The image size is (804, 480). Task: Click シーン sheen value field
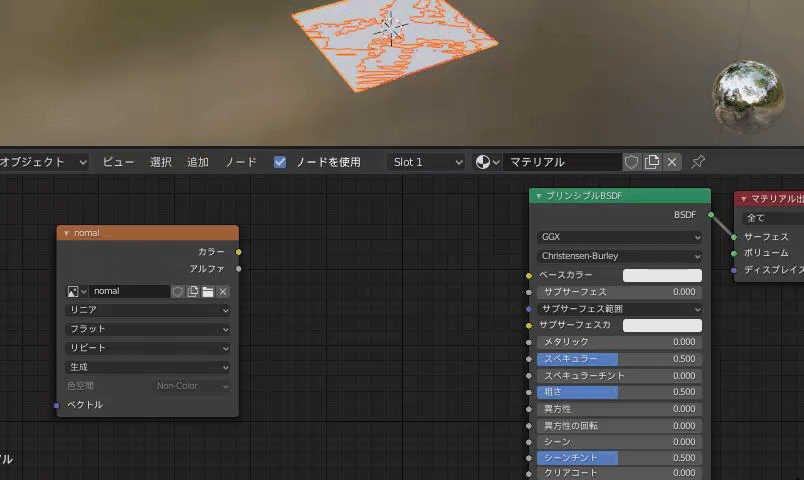pos(619,442)
